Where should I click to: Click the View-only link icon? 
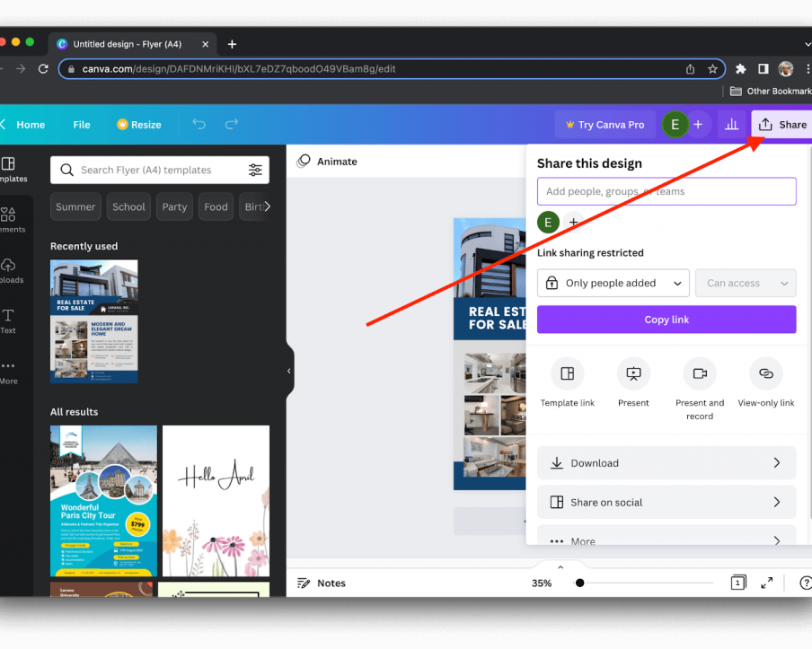pyautogui.click(x=765, y=373)
